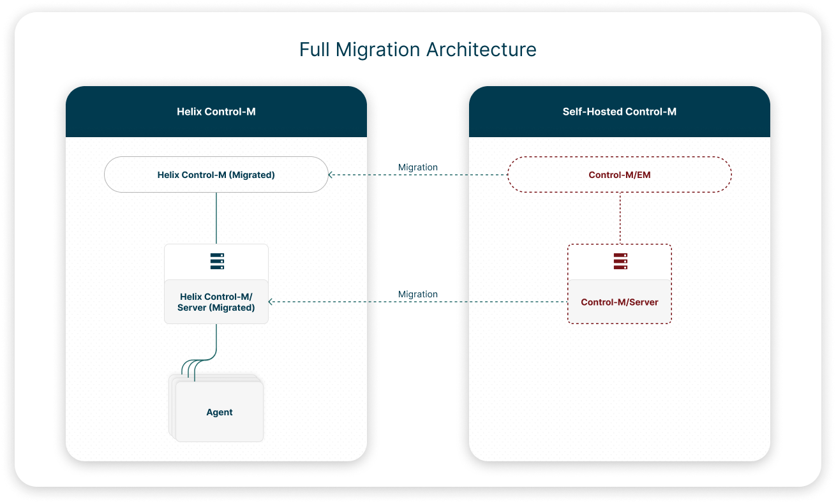Select the front Agent card
836x504 pixels.
[x=219, y=412]
